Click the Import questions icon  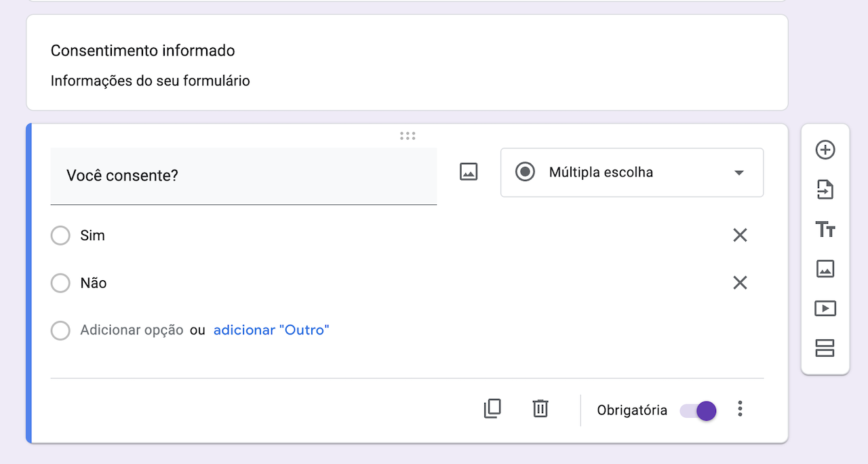pyautogui.click(x=825, y=189)
